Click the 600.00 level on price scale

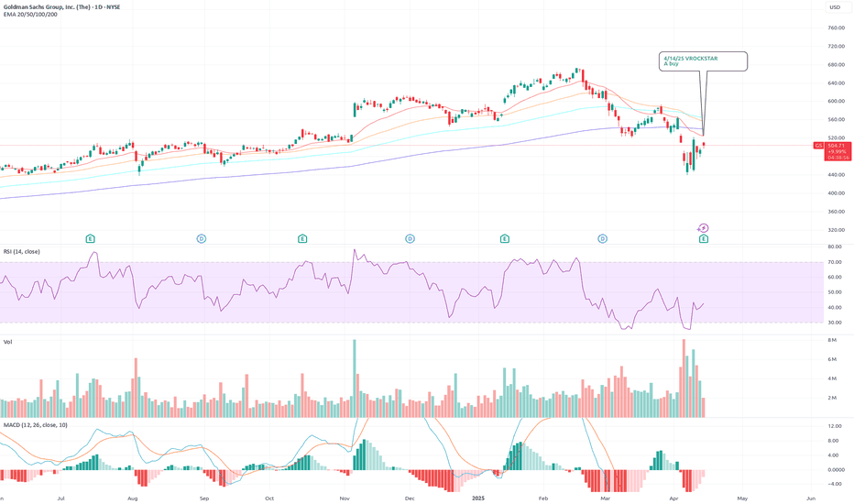coord(836,102)
